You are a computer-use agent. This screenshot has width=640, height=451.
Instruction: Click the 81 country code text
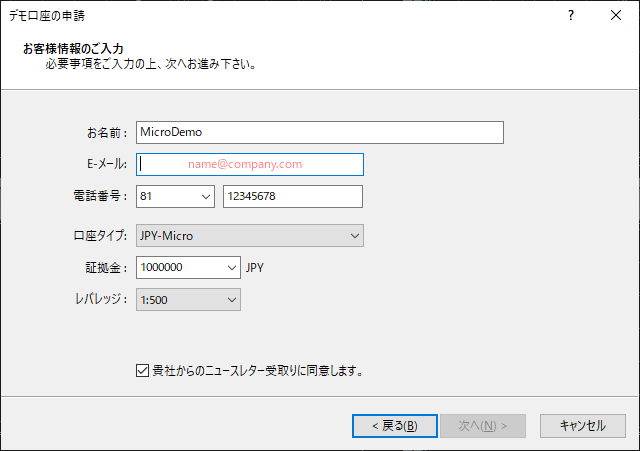point(146,196)
